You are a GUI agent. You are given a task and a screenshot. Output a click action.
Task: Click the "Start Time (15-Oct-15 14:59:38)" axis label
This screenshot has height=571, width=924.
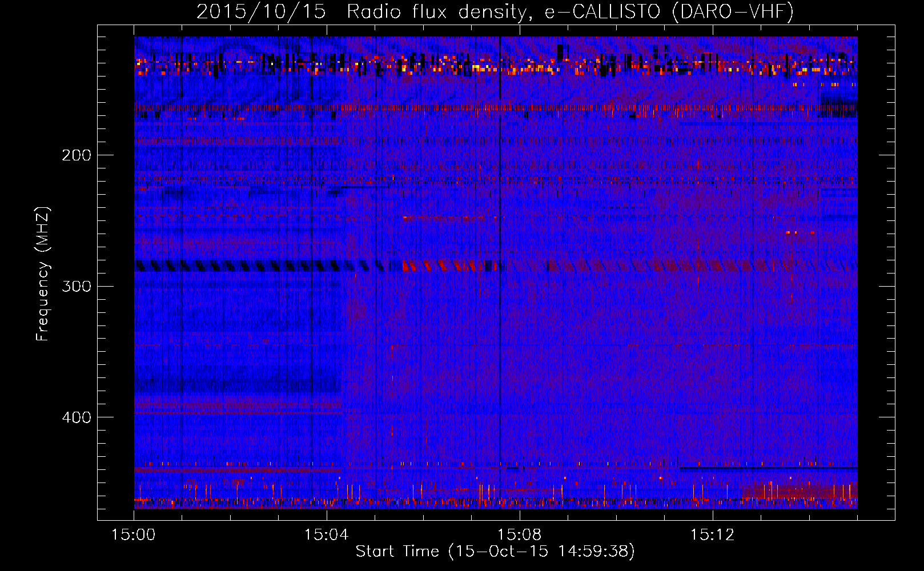[x=495, y=552]
